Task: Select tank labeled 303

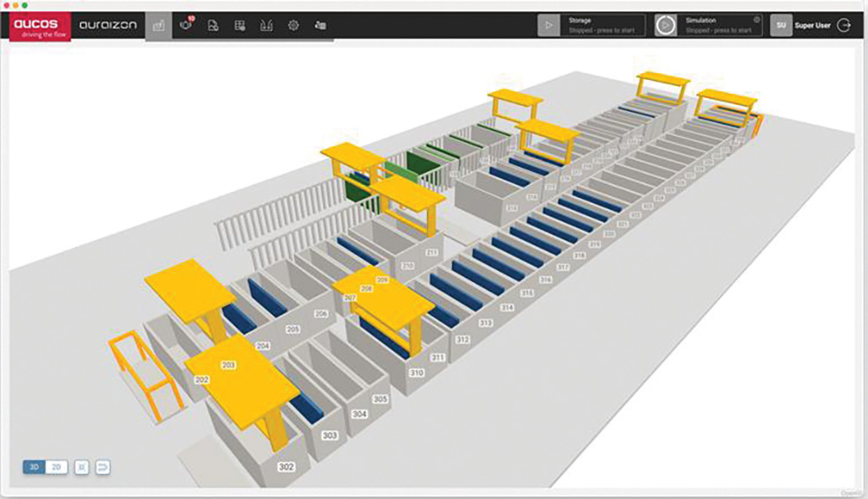Action: click(x=330, y=436)
